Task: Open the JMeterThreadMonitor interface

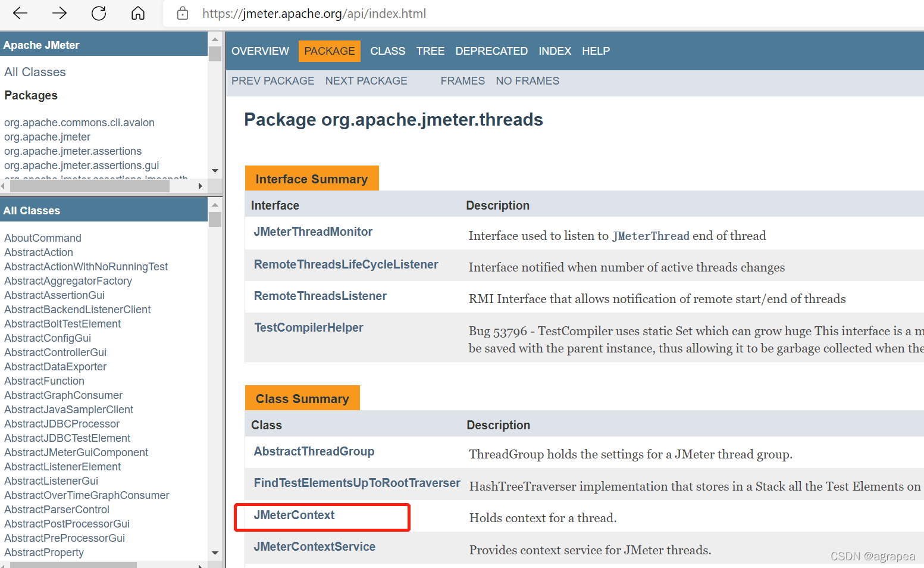Action: 313,232
